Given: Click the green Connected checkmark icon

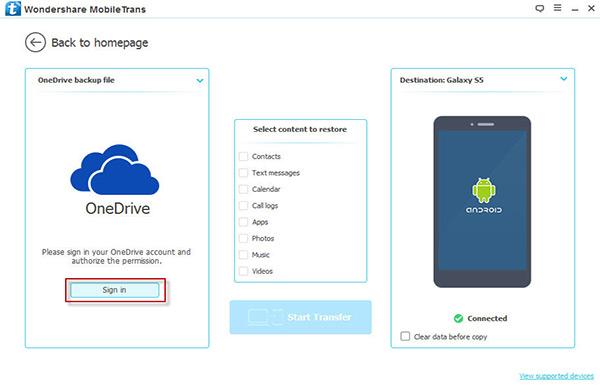Looking at the screenshot, I should 458,318.
